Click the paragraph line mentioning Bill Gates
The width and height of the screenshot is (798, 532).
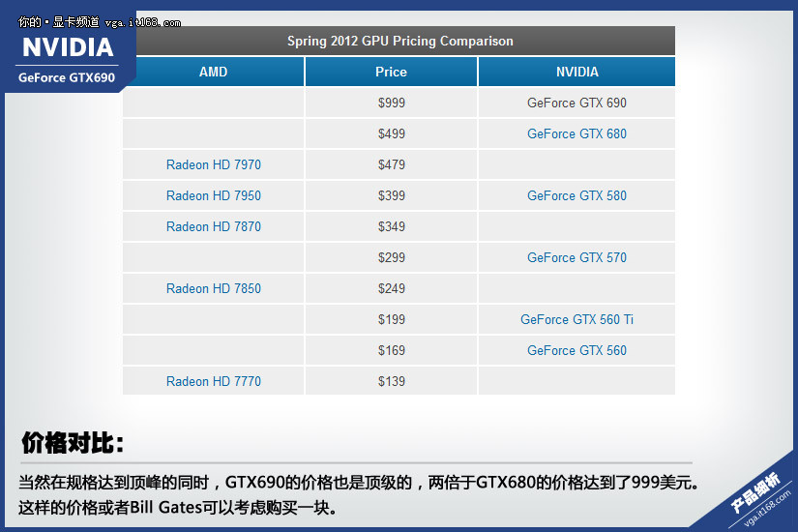point(177,508)
